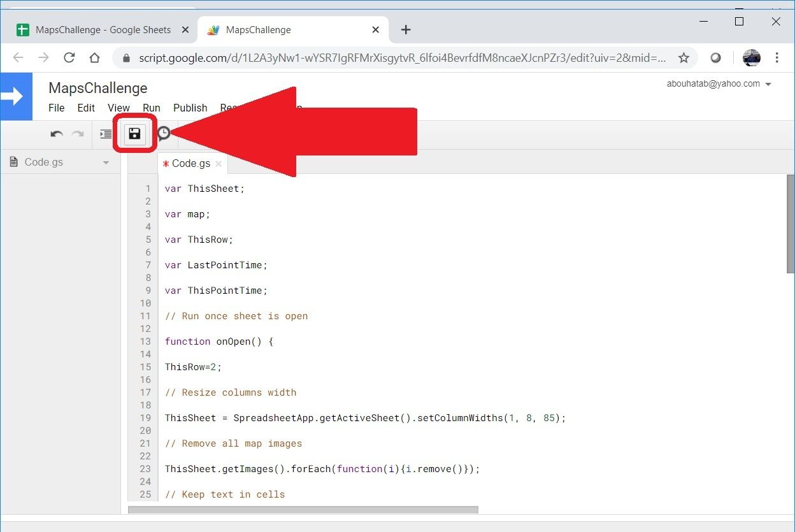Click the setColumnWidths(1, 8, 85) code line
This screenshot has height=532, width=795.
pos(365,418)
